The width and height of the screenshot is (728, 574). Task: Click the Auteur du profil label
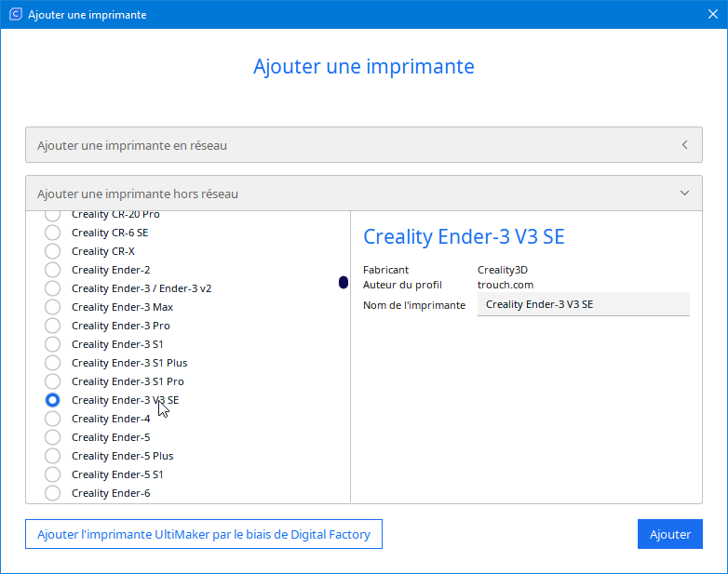[402, 285]
